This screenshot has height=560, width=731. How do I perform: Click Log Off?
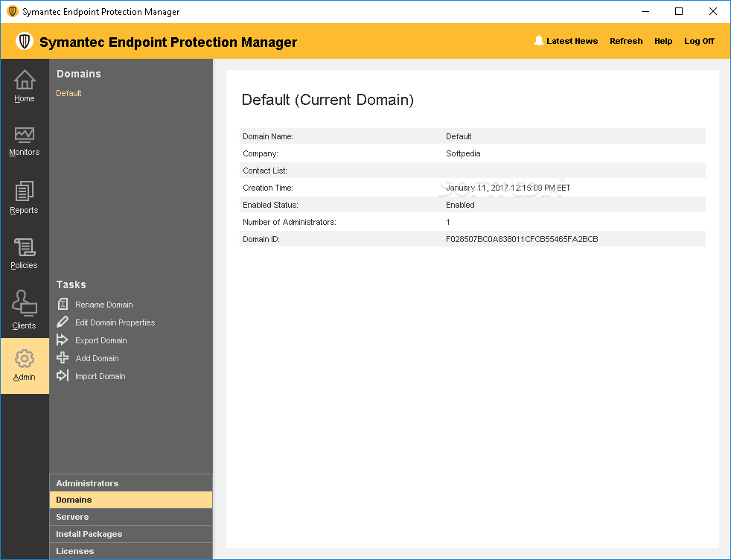point(699,41)
